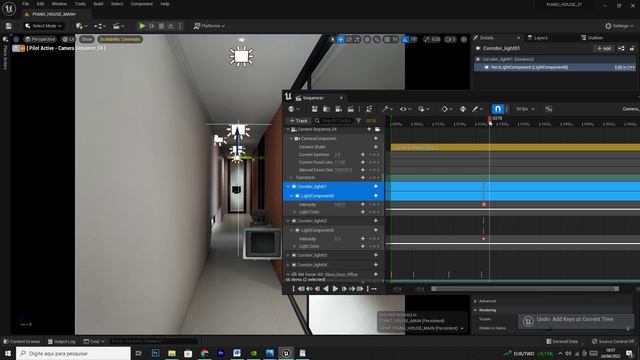Add a section to the Camera Shake track
The image size is (640, 360).
pos(376,147)
